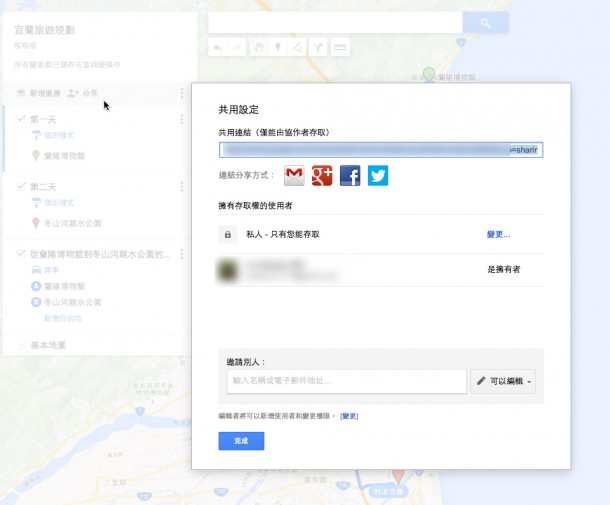This screenshot has height=505, width=610.
Task: Select the hand pan tool
Action: click(259, 47)
